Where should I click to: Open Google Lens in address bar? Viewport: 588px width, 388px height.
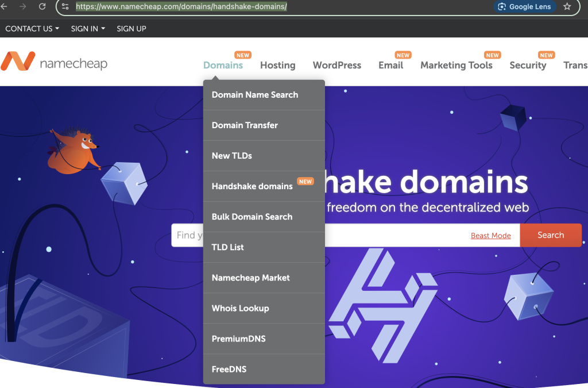[x=524, y=7]
